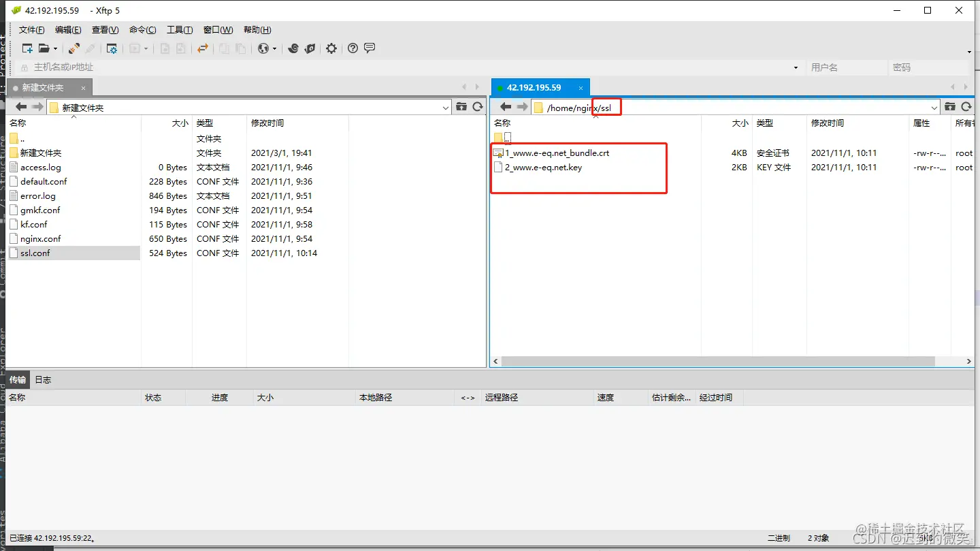
Task: Open the 编辑(E) menu
Action: coord(68,30)
